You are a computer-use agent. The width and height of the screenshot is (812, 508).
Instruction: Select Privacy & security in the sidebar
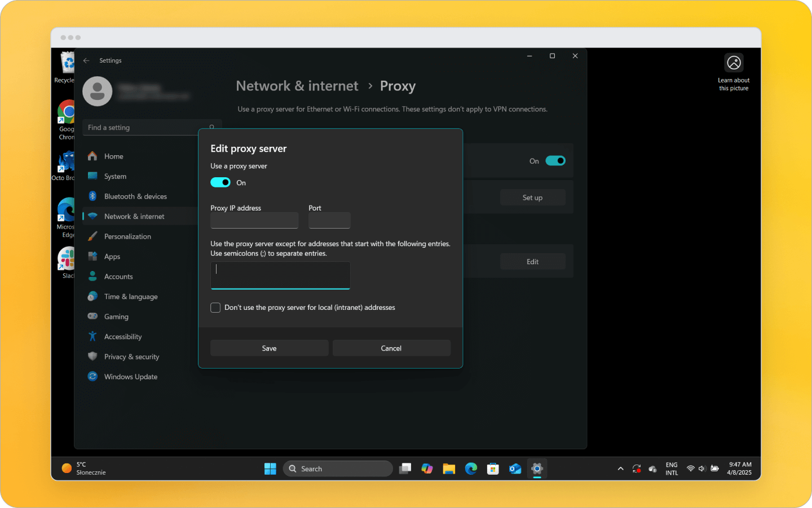131,356
